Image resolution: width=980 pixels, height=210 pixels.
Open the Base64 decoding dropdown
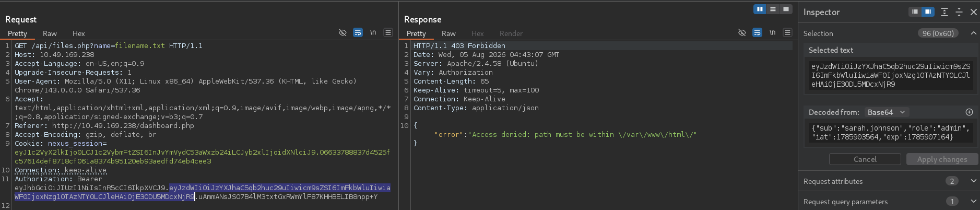pos(886,112)
